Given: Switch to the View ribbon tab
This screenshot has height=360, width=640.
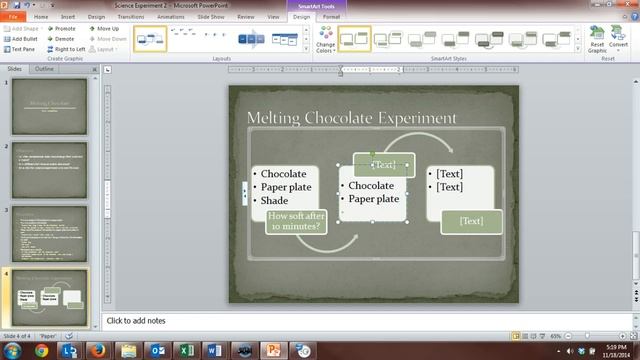Looking at the screenshot, I should 273,17.
